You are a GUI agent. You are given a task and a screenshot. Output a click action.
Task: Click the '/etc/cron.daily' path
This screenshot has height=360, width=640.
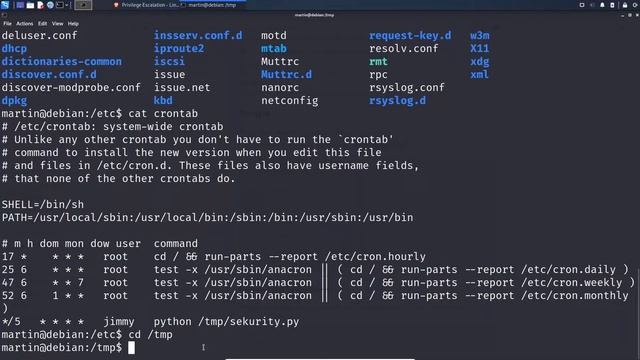(x=568, y=270)
